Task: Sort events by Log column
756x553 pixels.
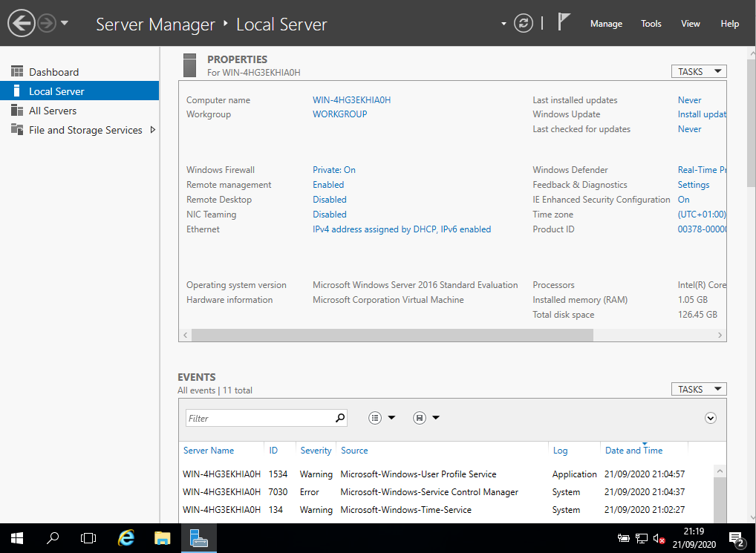Action: coord(560,451)
